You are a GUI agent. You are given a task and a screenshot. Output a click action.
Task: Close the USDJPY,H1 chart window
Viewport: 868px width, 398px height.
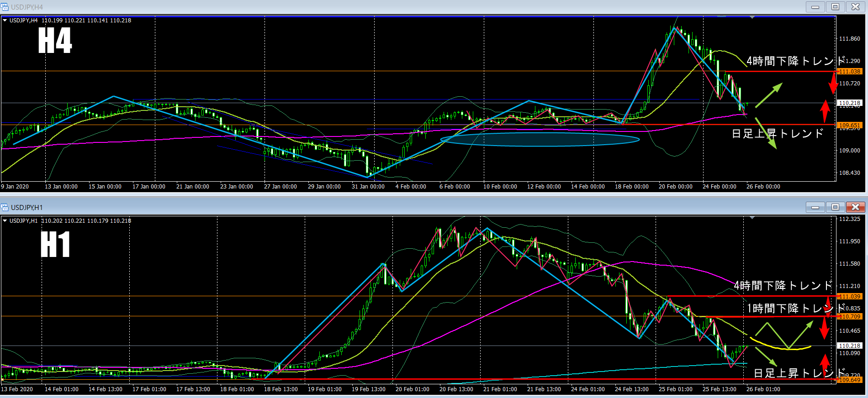point(855,207)
